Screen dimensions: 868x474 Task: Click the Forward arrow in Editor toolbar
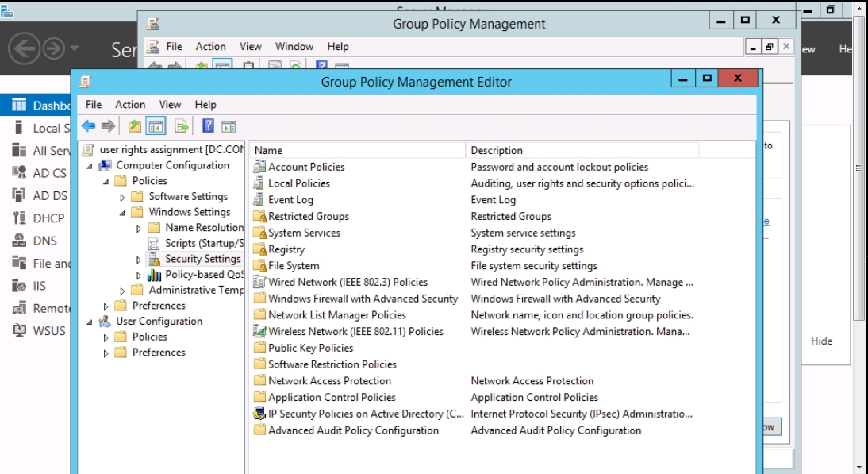[108, 126]
